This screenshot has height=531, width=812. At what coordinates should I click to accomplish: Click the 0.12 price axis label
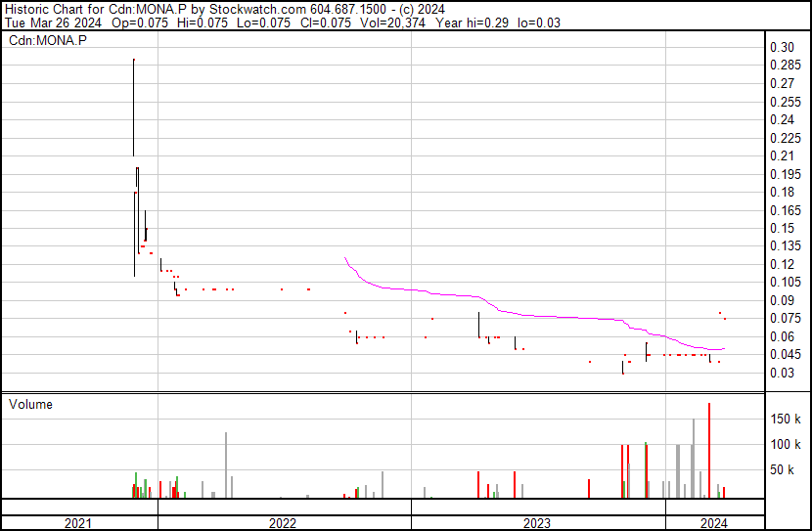782,264
